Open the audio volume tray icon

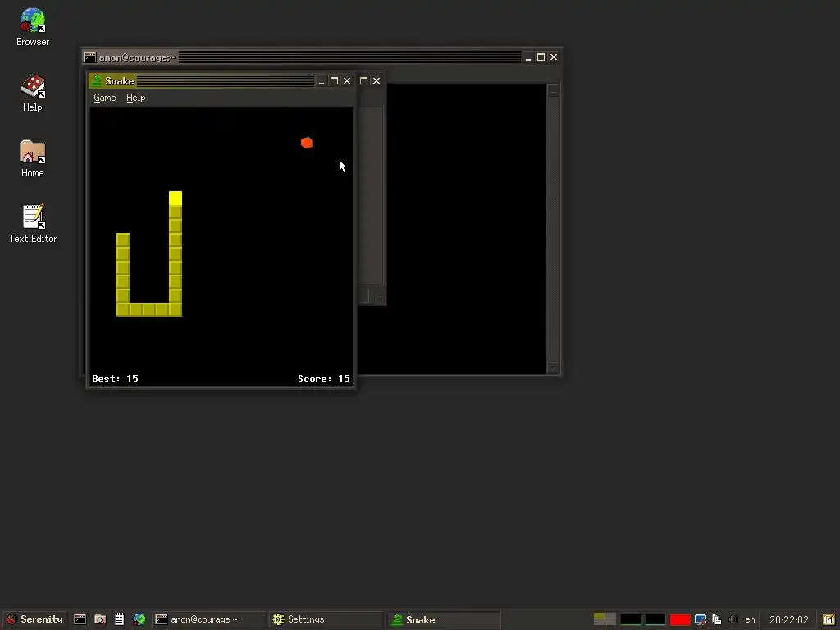coord(733,619)
